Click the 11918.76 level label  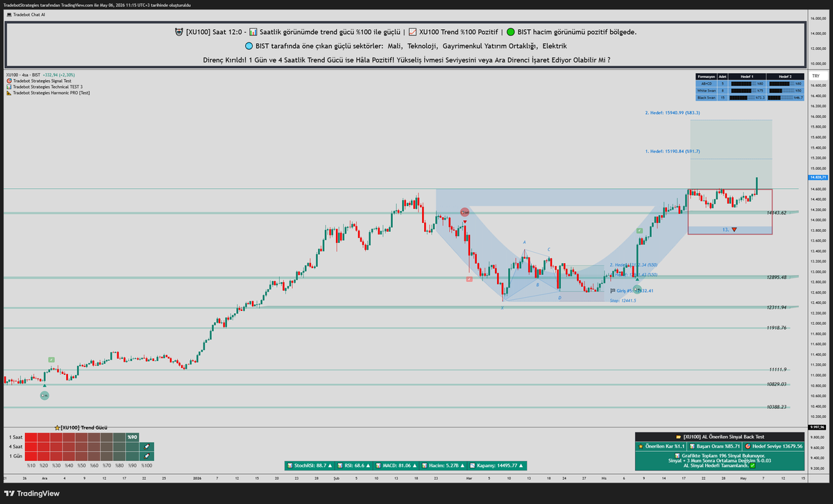pos(777,328)
